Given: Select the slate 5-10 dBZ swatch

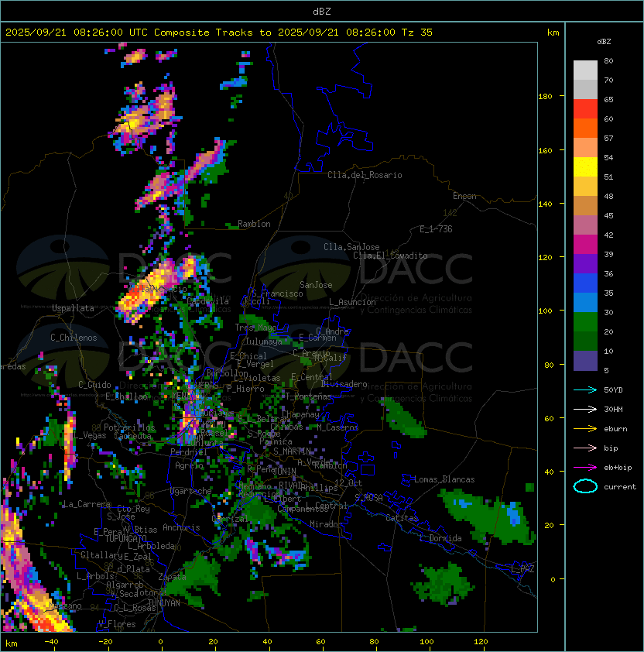Looking at the screenshot, I should 585,361.
